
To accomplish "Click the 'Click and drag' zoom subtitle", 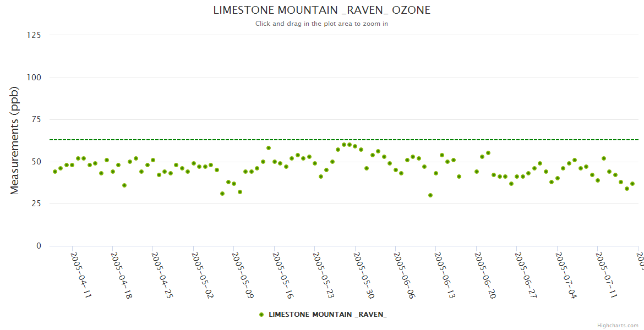I will pos(321,24).
